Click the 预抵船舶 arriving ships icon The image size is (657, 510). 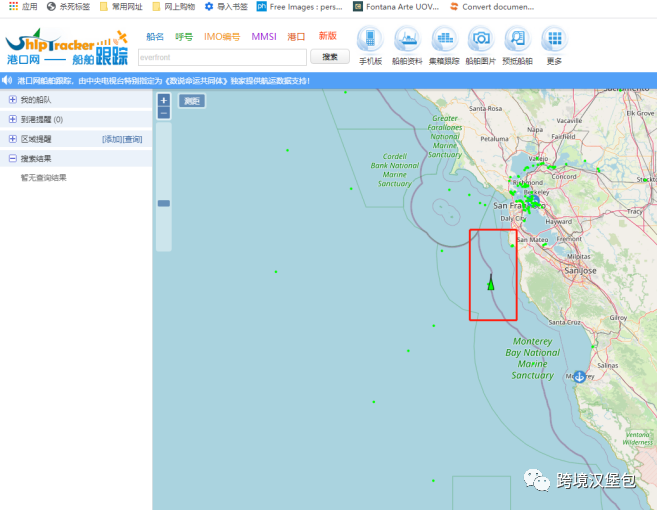coord(517,40)
